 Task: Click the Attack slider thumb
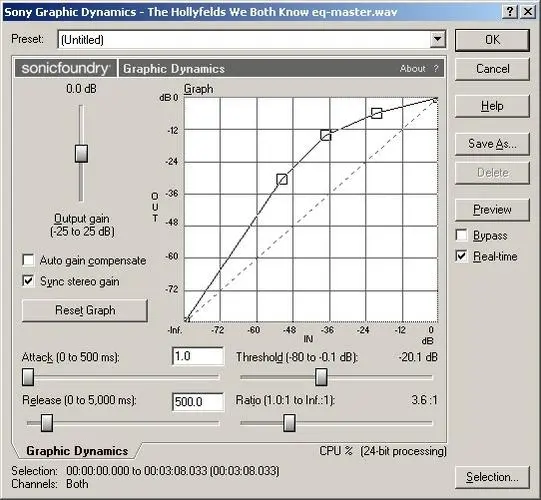[28, 377]
